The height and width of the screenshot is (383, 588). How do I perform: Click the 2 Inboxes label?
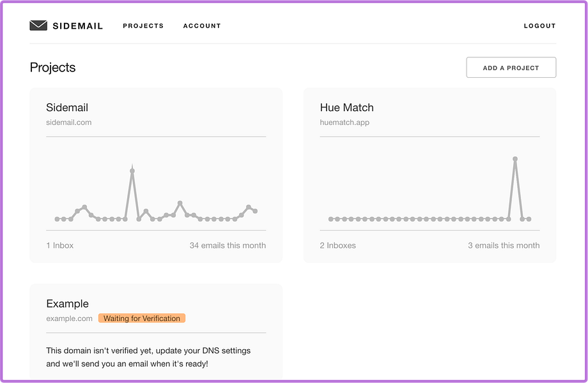(337, 245)
